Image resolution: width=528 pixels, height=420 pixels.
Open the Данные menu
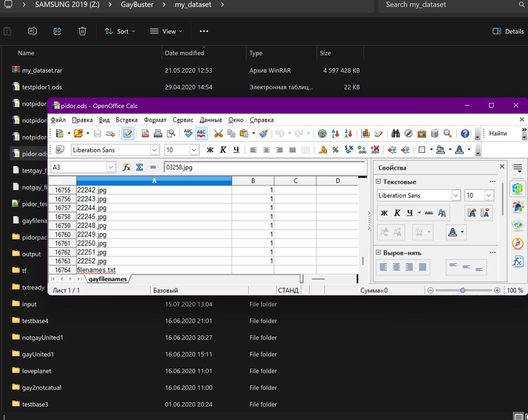pyautogui.click(x=211, y=120)
